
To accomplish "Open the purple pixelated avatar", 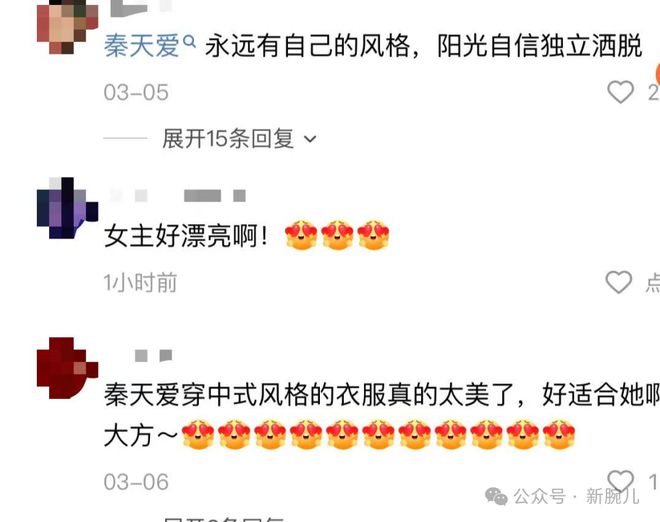I will pyautogui.click(x=67, y=208).
